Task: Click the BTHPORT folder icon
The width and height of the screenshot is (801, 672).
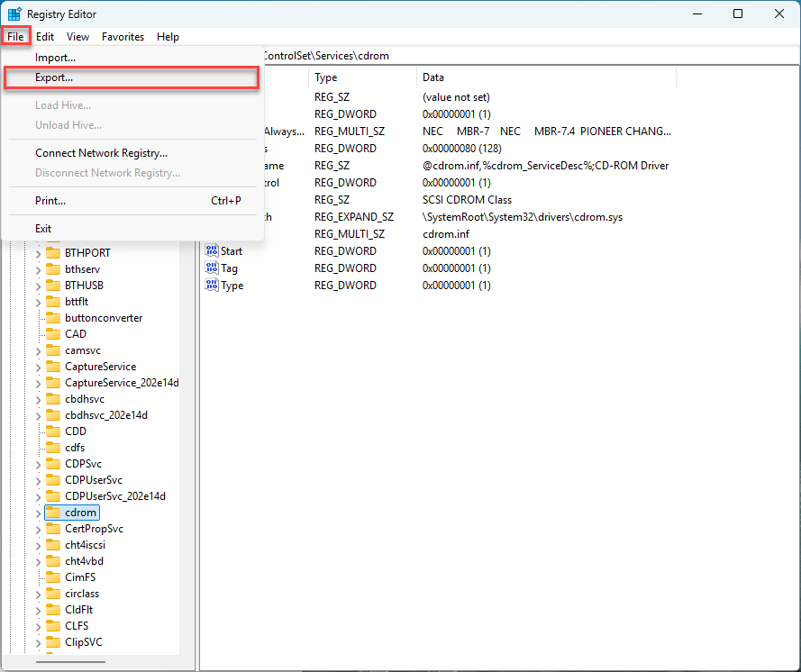Action: tap(53, 253)
